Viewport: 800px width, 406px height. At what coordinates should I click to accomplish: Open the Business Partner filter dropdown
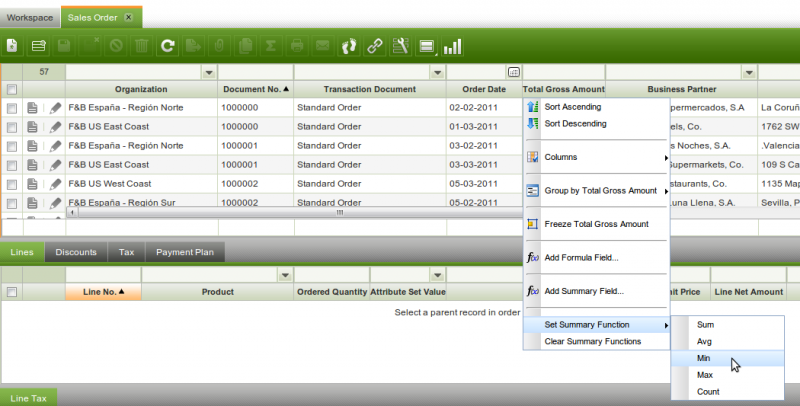click(x=749, y=72)
